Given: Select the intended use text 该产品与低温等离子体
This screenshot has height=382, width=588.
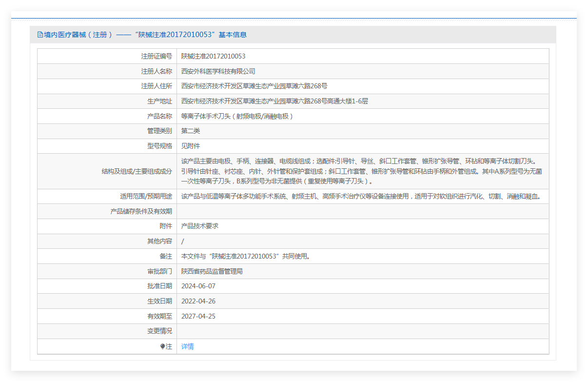Looking at the screenshot, I should click(x=361, y=197).
